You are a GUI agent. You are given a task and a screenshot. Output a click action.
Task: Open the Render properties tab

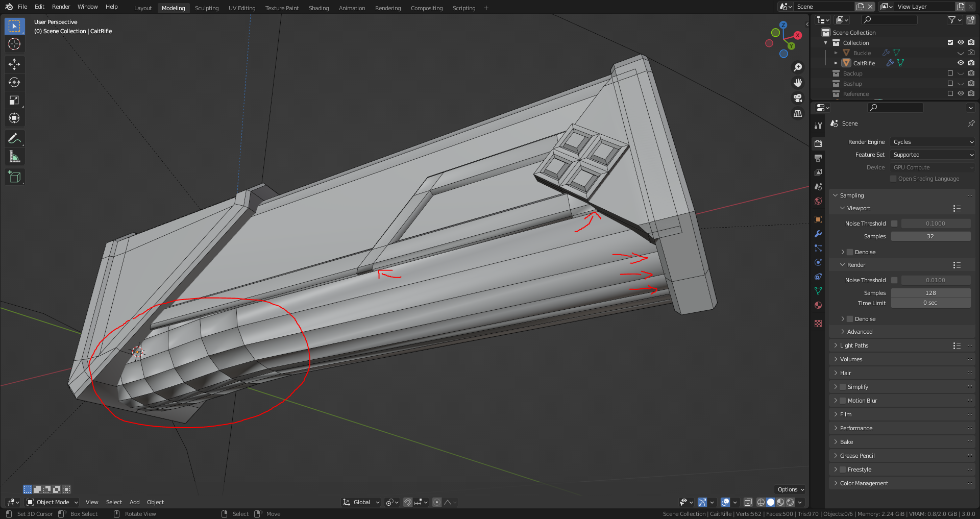pyautogui.click(x=818, y=144)
